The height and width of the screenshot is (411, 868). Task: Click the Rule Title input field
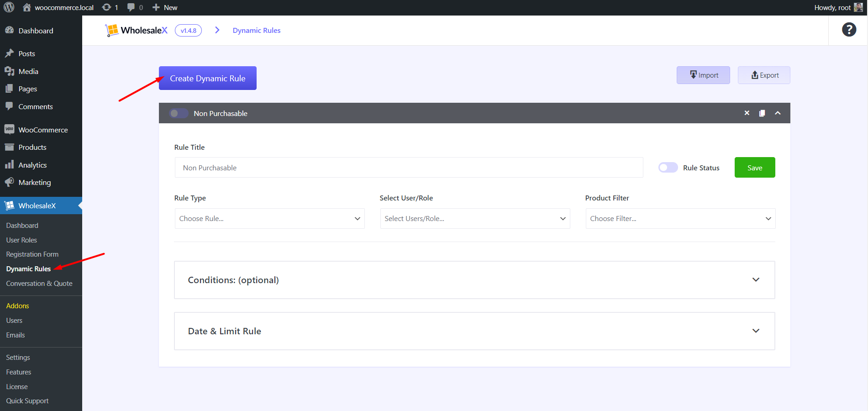(x=409, y=168)
